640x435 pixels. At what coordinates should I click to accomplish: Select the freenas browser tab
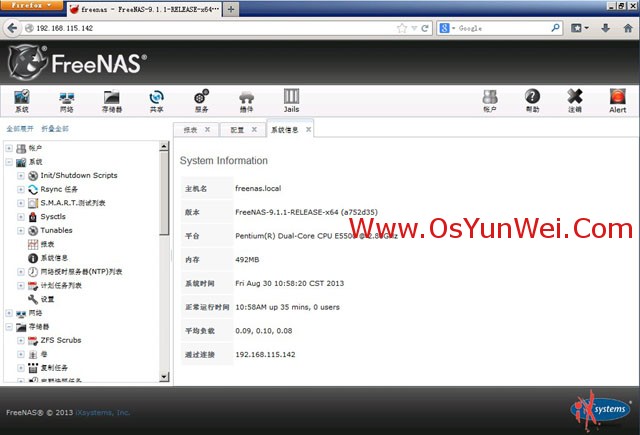144,9
